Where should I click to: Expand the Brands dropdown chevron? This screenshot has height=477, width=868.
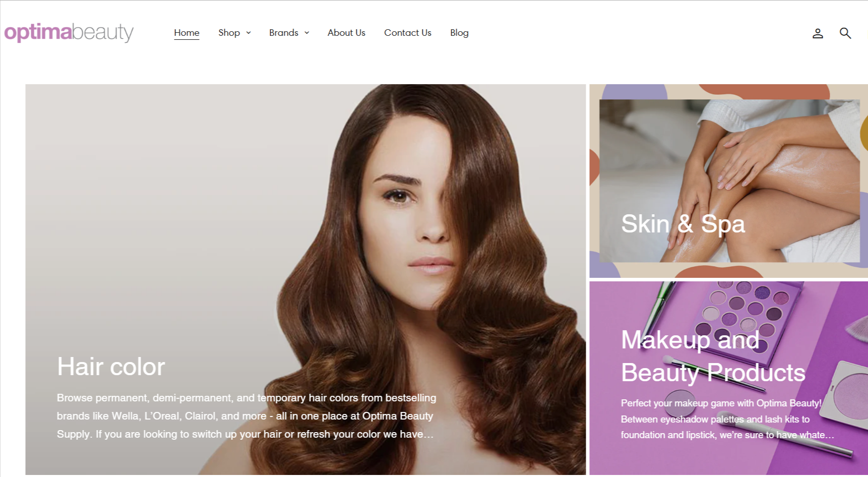[307, 33]
